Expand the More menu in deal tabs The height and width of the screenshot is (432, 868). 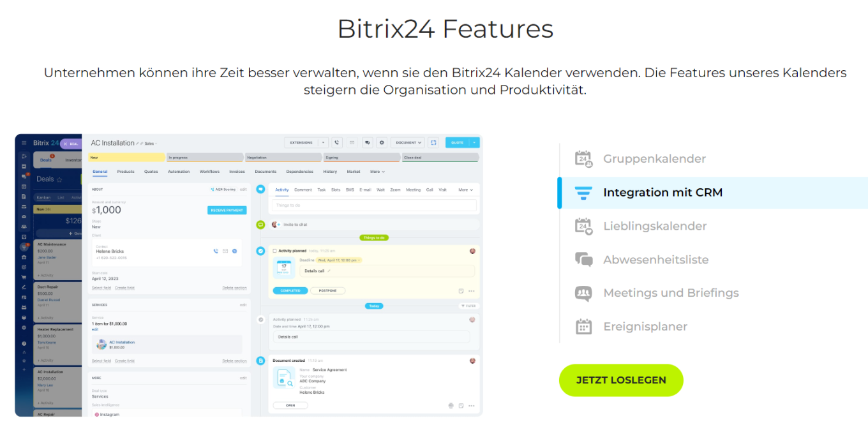point(377,172)
